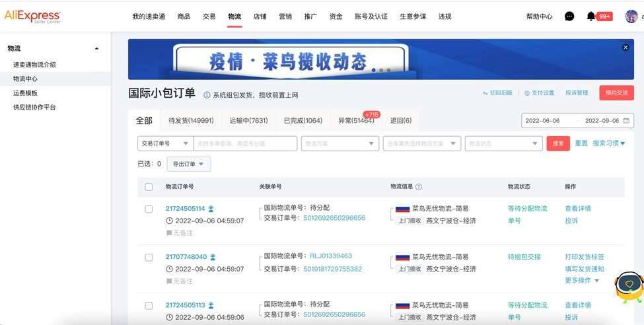Open 商品 menu in top navigation
Viewport: 644px width, 325px height.
tap(184, 17)
